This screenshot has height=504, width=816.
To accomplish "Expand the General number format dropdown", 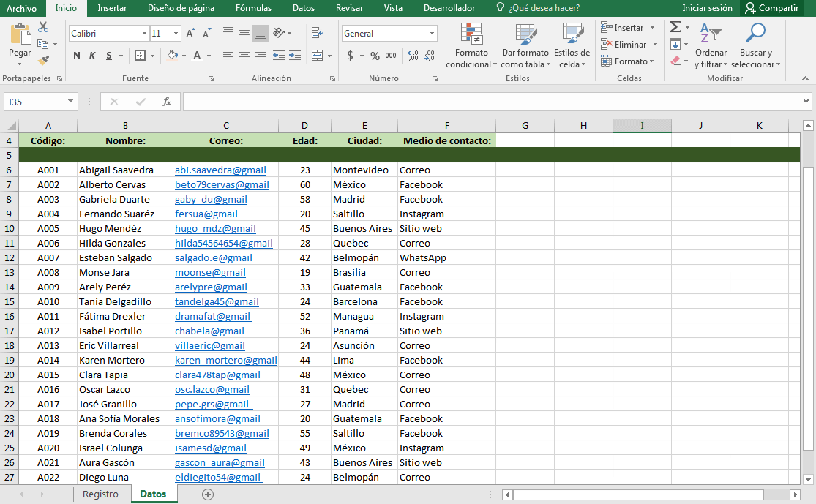I will pos(432,34).
